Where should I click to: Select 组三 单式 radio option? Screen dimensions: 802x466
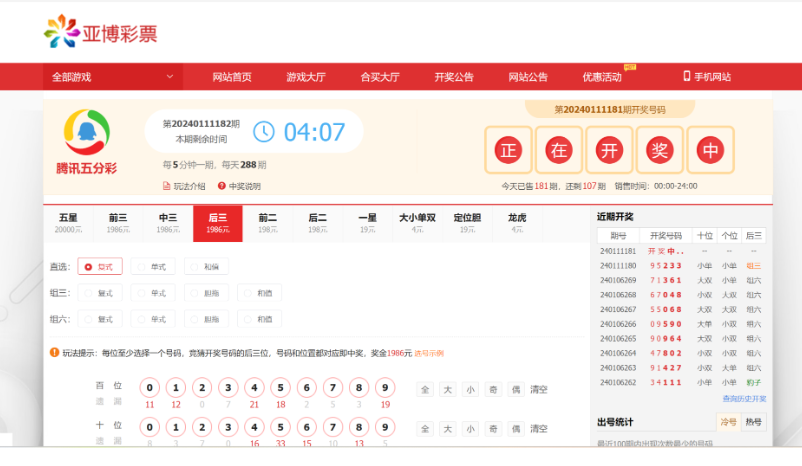153,293
